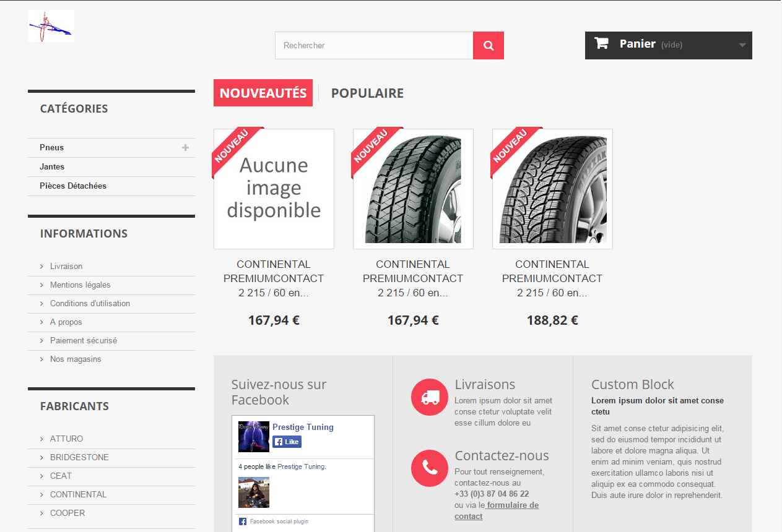Click the Informations block heading
782x532 pixels.
(84, 233)
